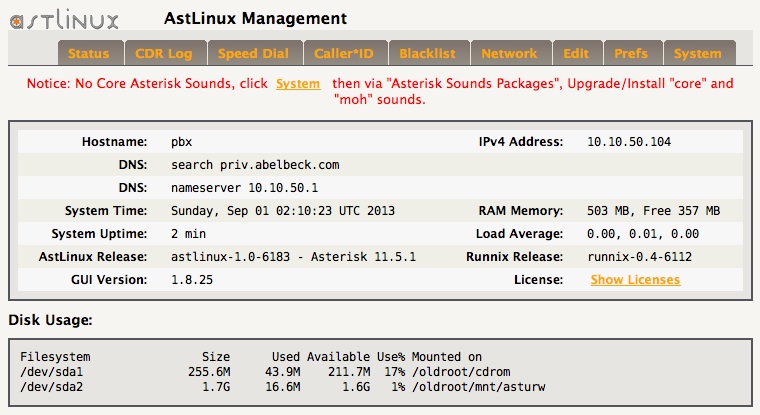Click the Load Average label
This screenshot has height=415, width=760.
tap(520, 234)
